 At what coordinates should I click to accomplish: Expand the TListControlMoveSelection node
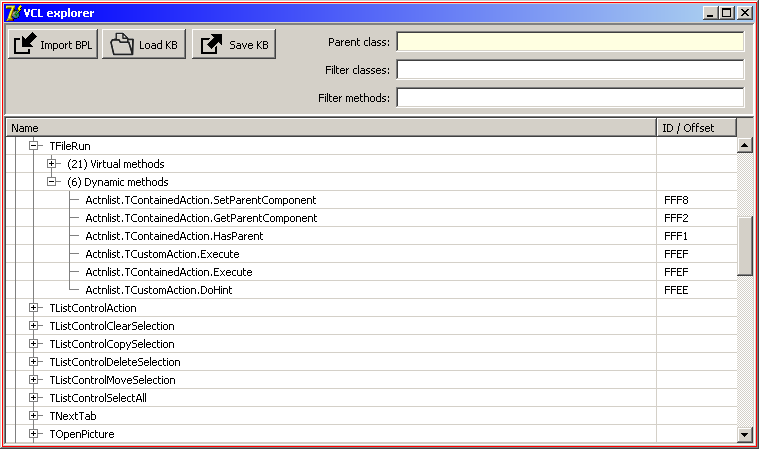tap(33, 379)
